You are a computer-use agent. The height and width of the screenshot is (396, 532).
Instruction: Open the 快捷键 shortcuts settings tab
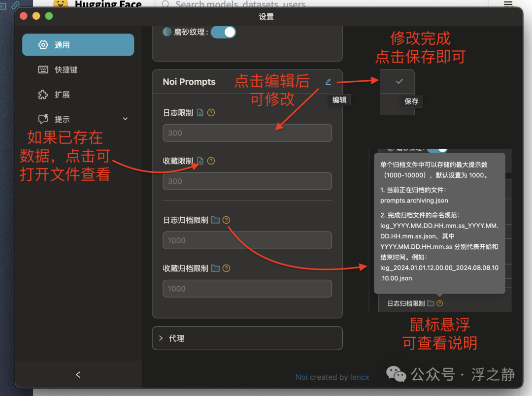tap(78, 69)
